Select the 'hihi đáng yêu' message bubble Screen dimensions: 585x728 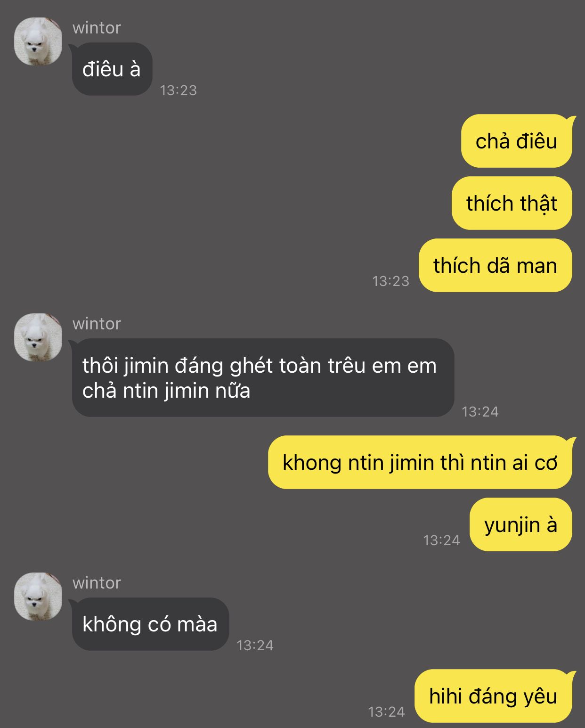click(x=494, y=696)
